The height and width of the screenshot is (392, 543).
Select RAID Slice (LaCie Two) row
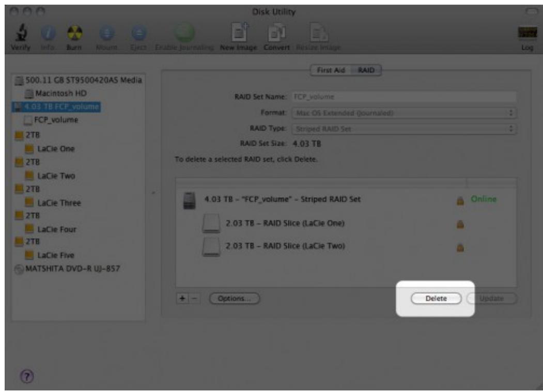346,246
